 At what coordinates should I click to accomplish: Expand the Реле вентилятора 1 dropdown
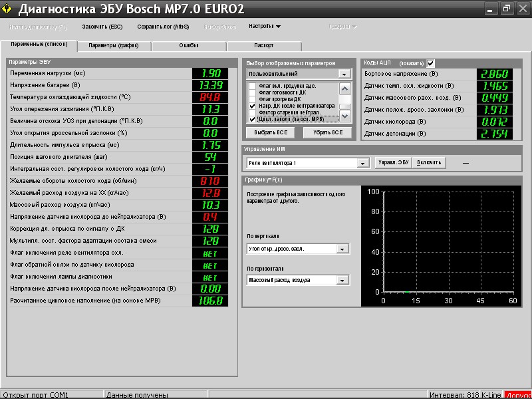pos(362,163)
